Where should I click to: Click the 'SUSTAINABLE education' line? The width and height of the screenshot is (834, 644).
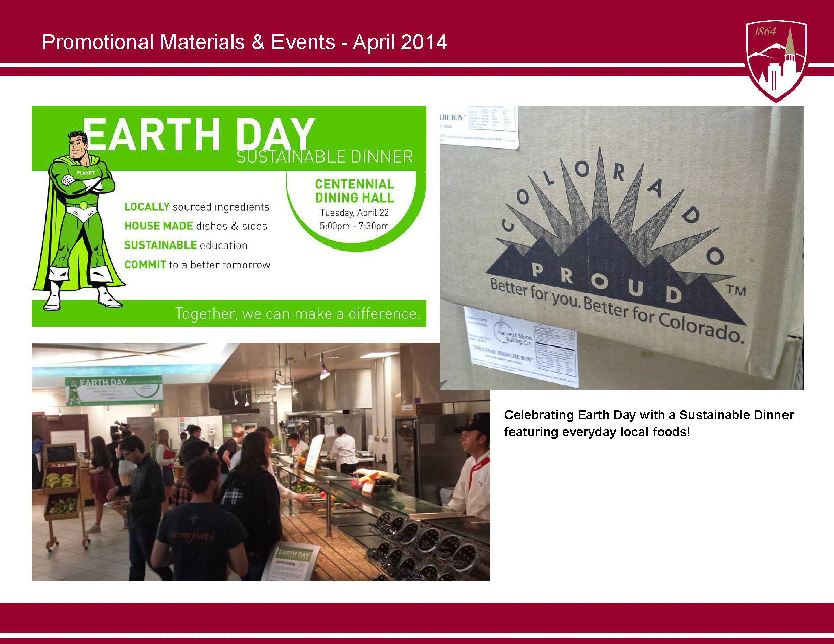point(186,245)
